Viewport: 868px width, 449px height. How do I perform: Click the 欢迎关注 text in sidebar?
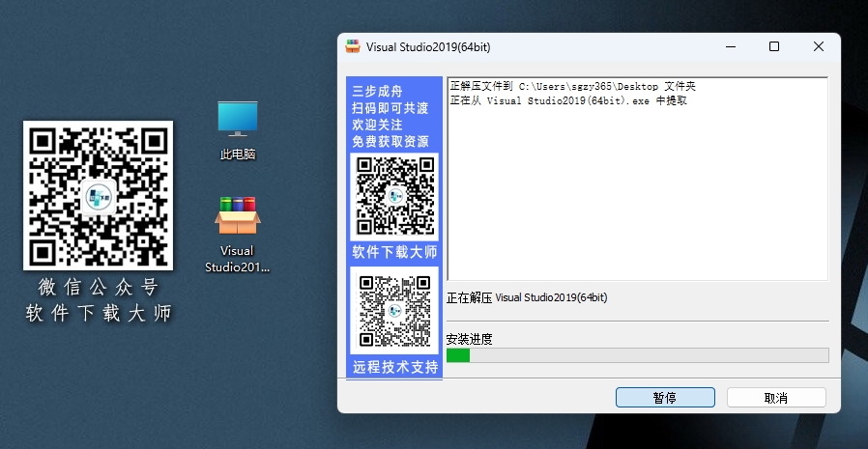pyautogui.click(x=378, y=125)
